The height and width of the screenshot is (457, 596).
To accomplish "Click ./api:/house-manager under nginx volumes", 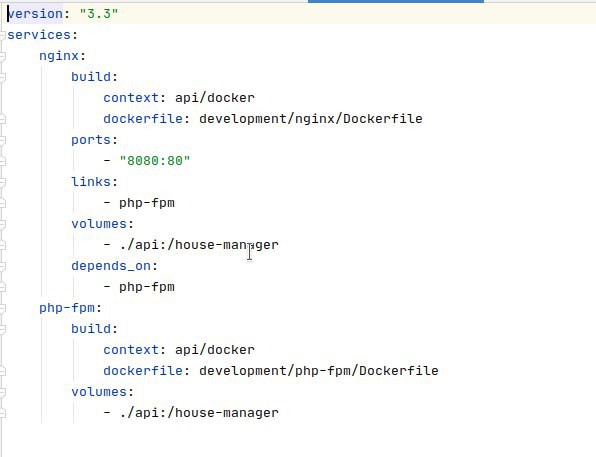I will 199,245.
